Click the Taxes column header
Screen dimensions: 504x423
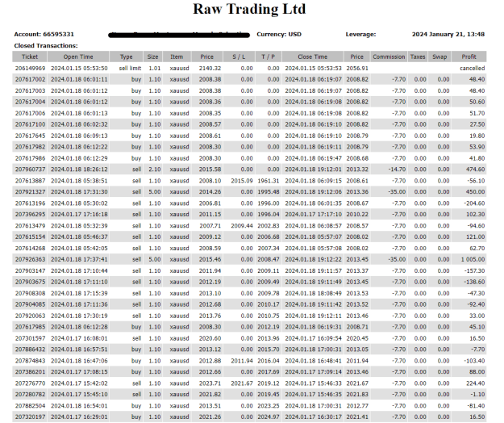click(418, 57)
